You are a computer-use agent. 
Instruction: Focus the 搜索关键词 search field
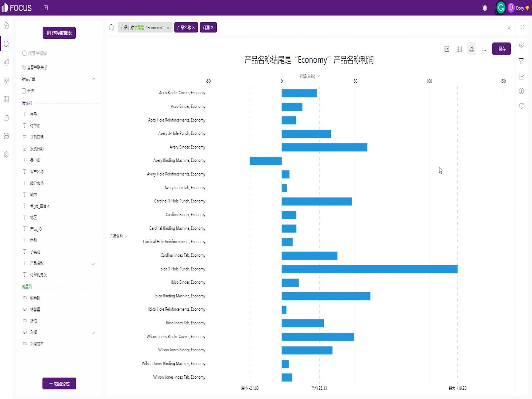tap(59, 53)
